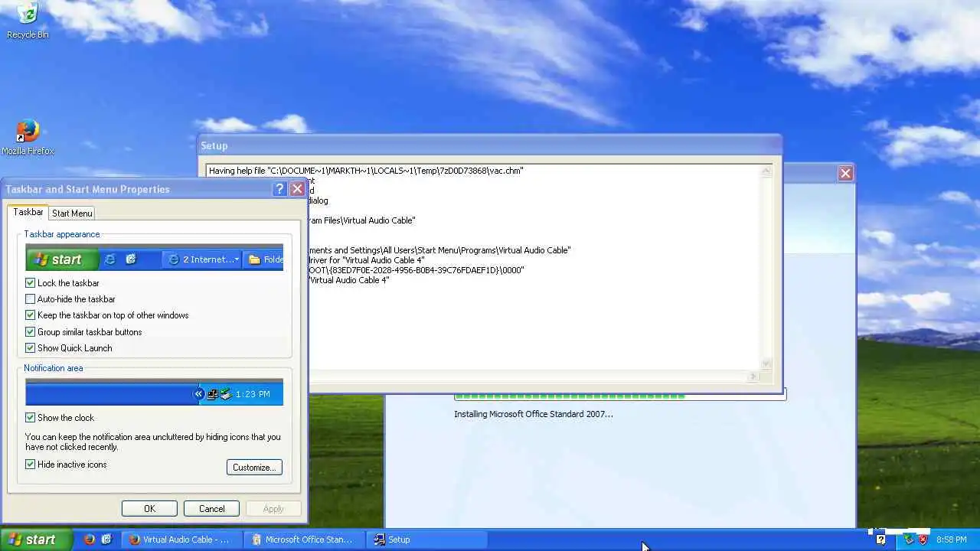Viewport: 980px width, 551px height.
Task: Click the 'Having help file' log line
Action: tap(366, 171)
